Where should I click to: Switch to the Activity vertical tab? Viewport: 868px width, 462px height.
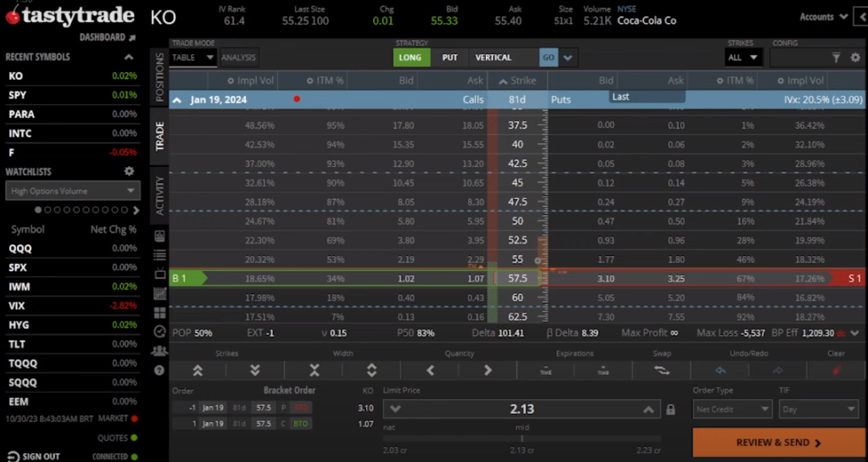(159, 195)
